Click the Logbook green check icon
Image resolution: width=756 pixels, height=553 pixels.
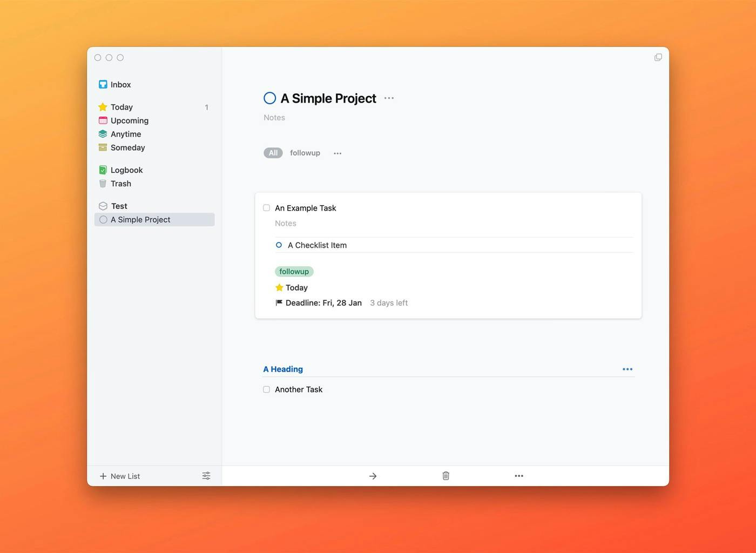tap(103, 170)
